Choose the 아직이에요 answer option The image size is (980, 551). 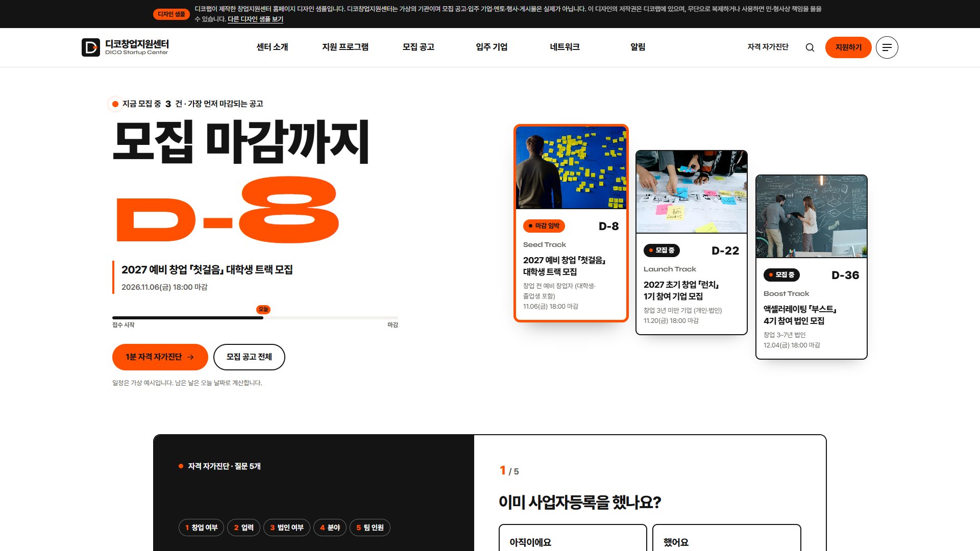[573, 538]
